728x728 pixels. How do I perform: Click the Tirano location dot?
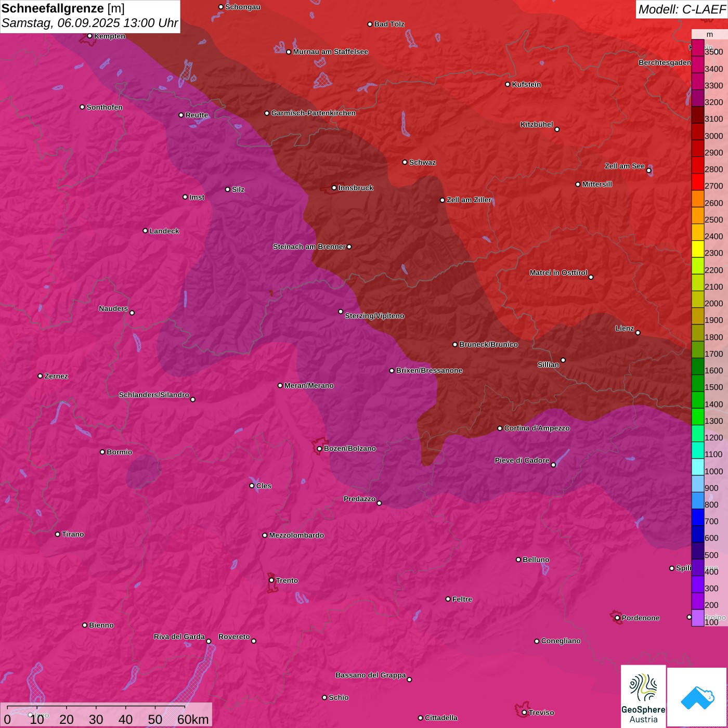[x=58, y=534]
